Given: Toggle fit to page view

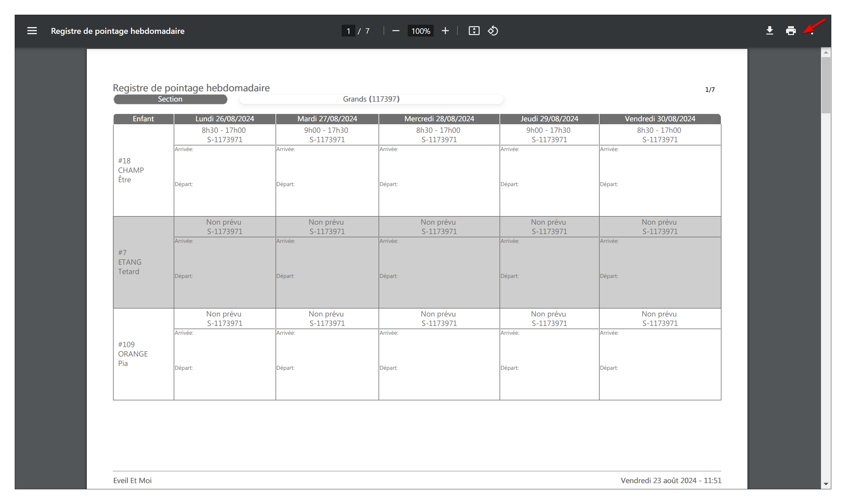Looking at the screenshot, I should pos(474,31).
